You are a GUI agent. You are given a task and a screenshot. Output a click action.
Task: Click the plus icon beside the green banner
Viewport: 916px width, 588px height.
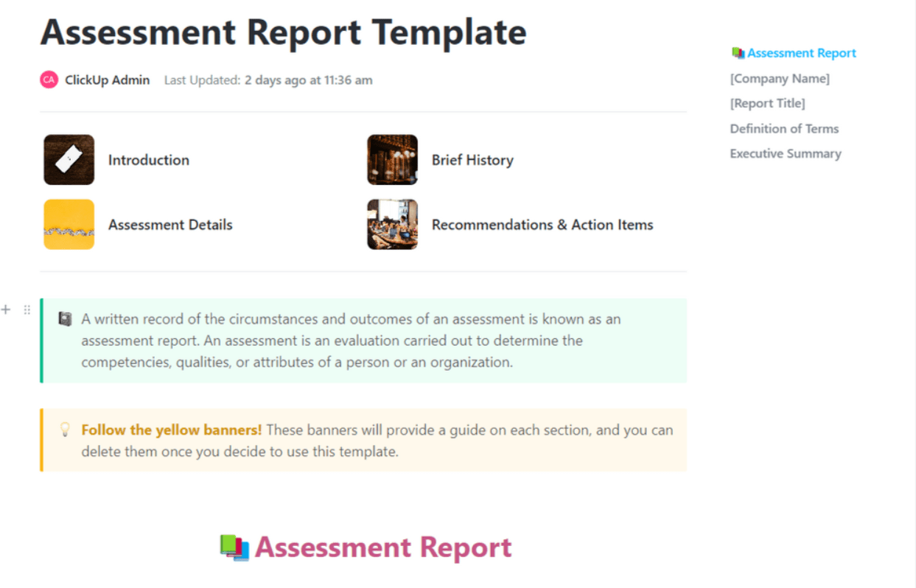pyautogui.click(x=6, y=309)
